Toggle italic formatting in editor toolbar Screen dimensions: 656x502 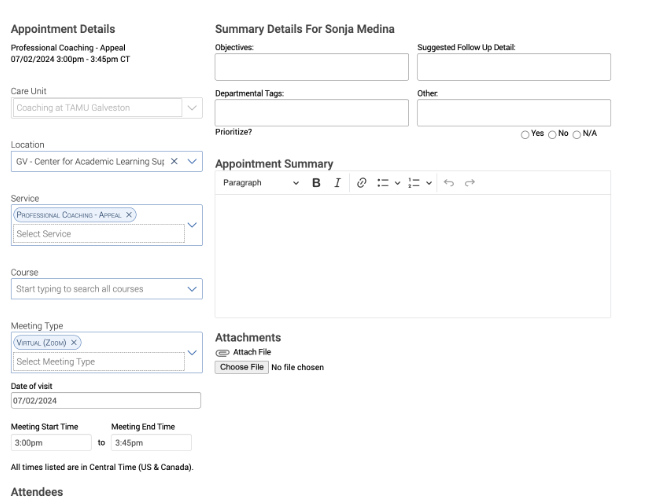[x=337, y=183]
